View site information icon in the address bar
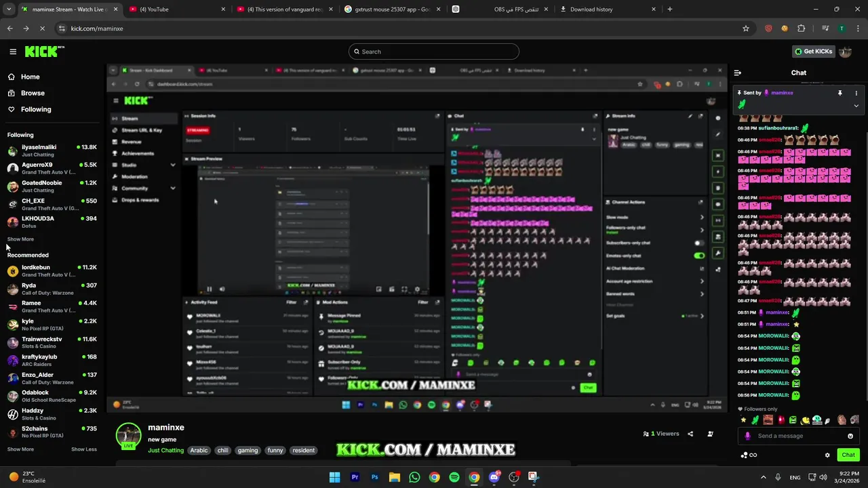 (x=62, y=28)
